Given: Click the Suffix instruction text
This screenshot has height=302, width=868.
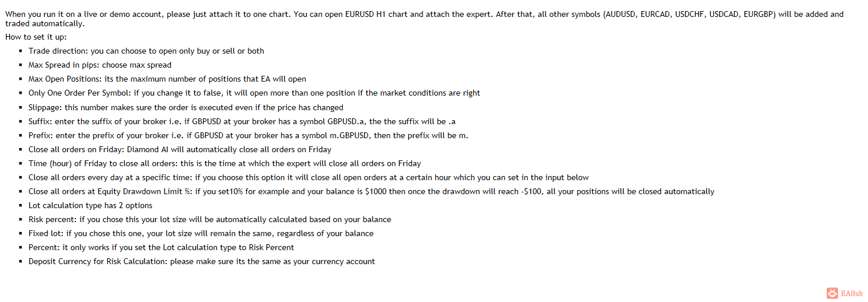Looking at the screenshot, I should pos(242,121).
